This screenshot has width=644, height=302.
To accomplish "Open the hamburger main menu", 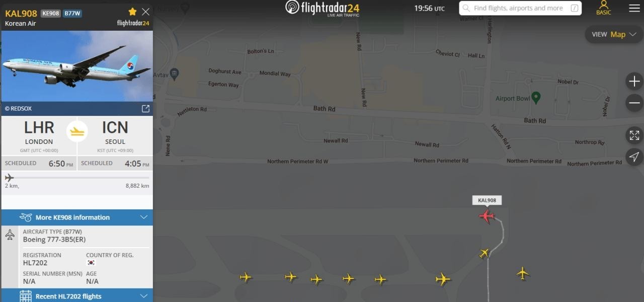I will pyautogui.click(x=634, y=8).
